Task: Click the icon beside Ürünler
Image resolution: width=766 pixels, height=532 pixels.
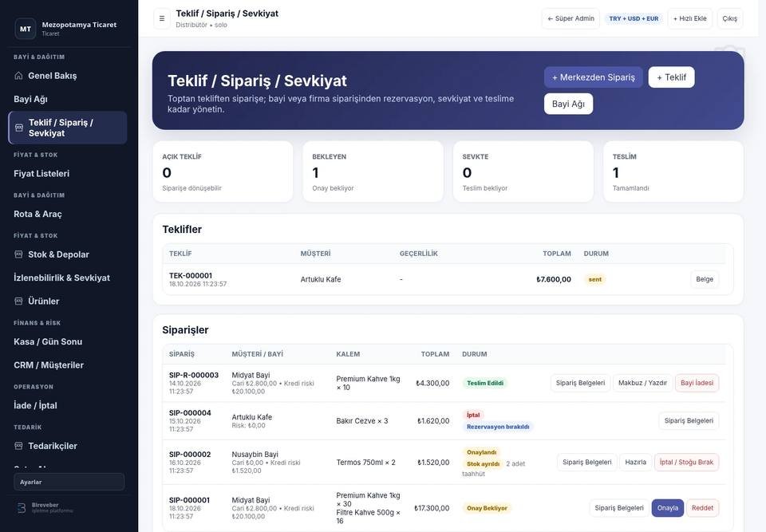Action: coord(18,301)
